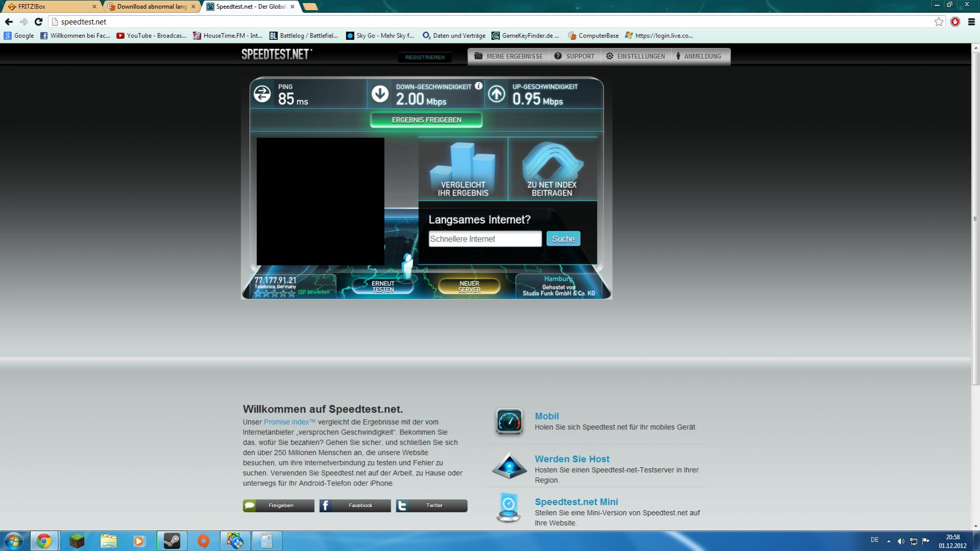The image size is (980, 551).
Task: Click the Twitter share button
Action: (432, 506)
